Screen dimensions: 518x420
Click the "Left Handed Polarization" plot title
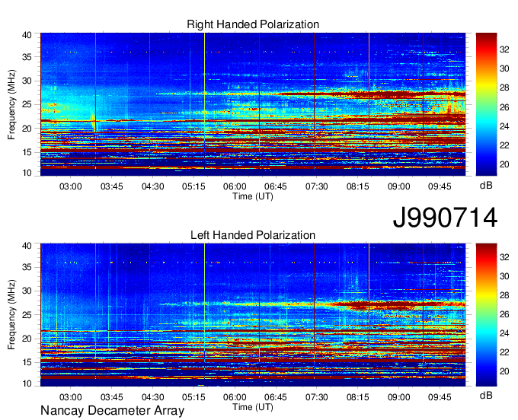coord(253,235)
